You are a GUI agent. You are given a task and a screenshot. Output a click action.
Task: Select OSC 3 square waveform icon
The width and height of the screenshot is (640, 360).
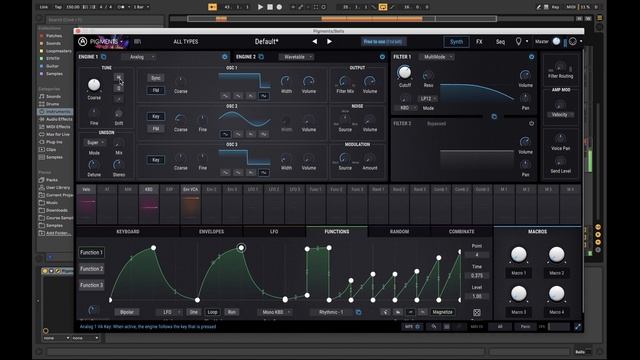coord(264,173)
